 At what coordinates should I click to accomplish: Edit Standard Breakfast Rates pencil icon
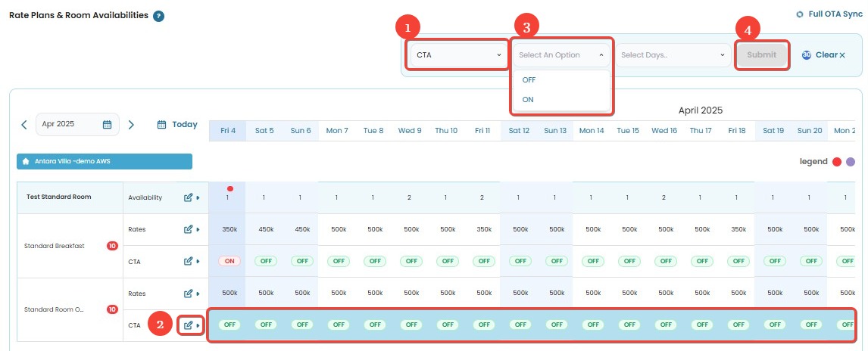[x=188, y=229]
